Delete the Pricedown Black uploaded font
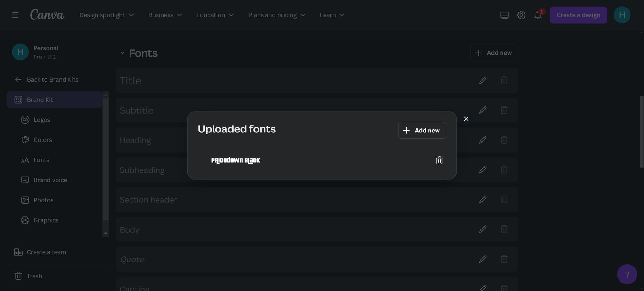The width and height of the screenshot is (644, 291). tap(439, 160)
